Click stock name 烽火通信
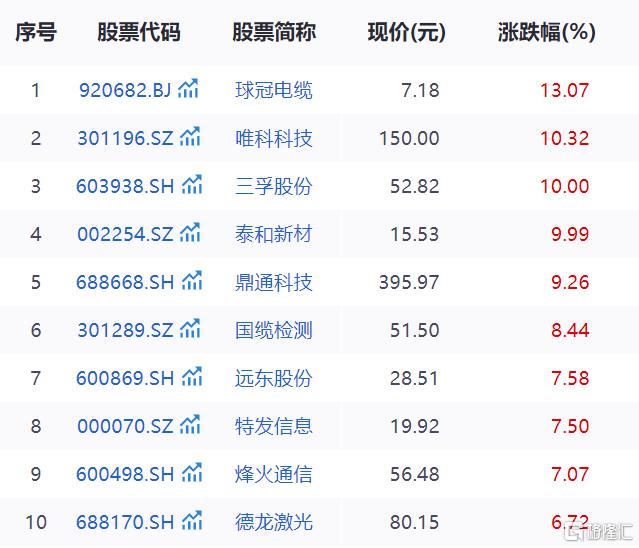639x548 pixels. pyautogui.click(x=274, y=474)
